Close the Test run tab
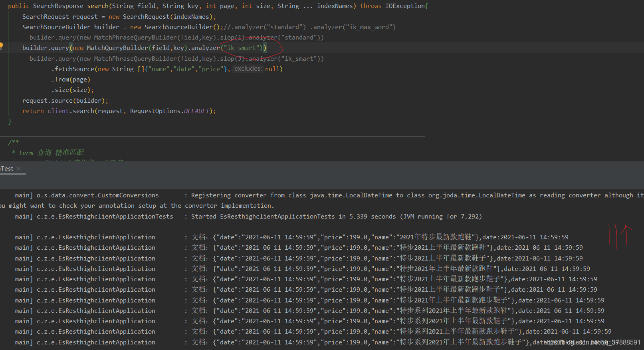Viewport: 644px width, 350px height. pyautogui.click(x=18, y=169)
